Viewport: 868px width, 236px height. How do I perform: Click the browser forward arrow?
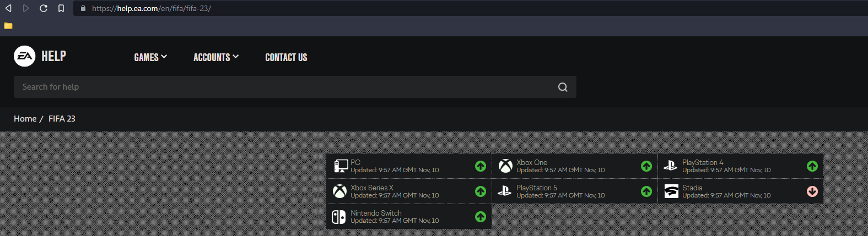point(26,8)
